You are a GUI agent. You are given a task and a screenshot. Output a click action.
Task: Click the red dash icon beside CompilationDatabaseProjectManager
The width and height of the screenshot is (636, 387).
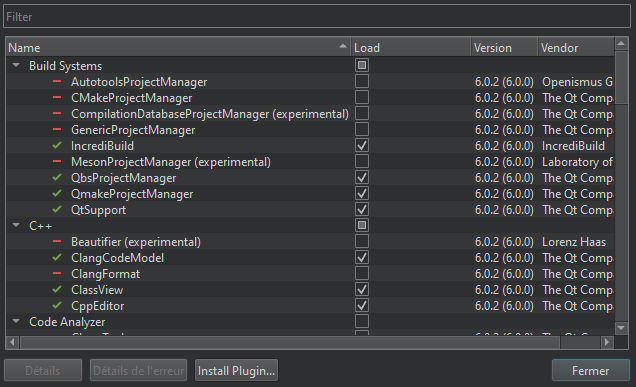click(57, 114)
